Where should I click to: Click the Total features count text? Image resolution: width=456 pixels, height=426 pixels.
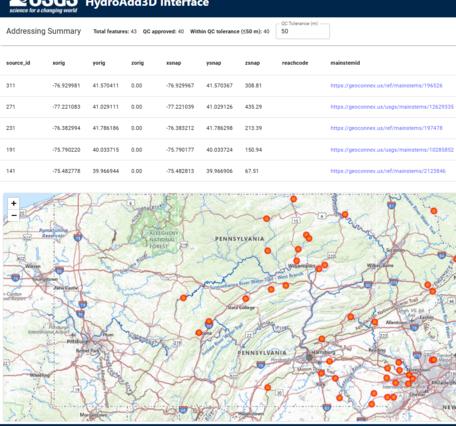pyautogui.click(x=115, y=31)
